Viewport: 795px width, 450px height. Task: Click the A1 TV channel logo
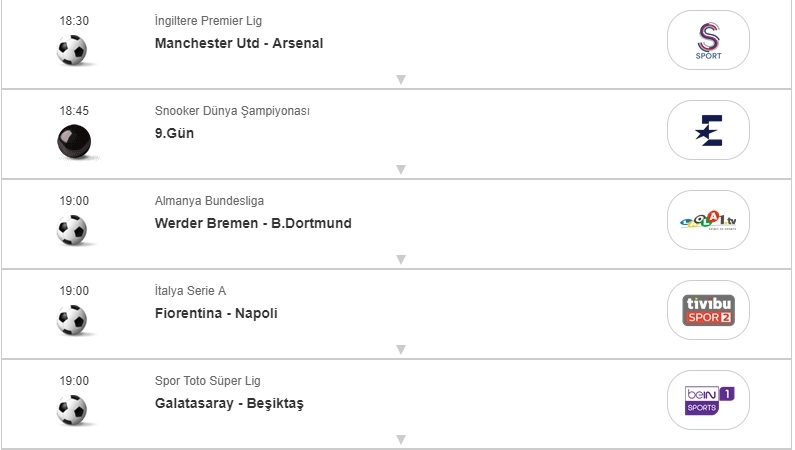tap(708, 220)
